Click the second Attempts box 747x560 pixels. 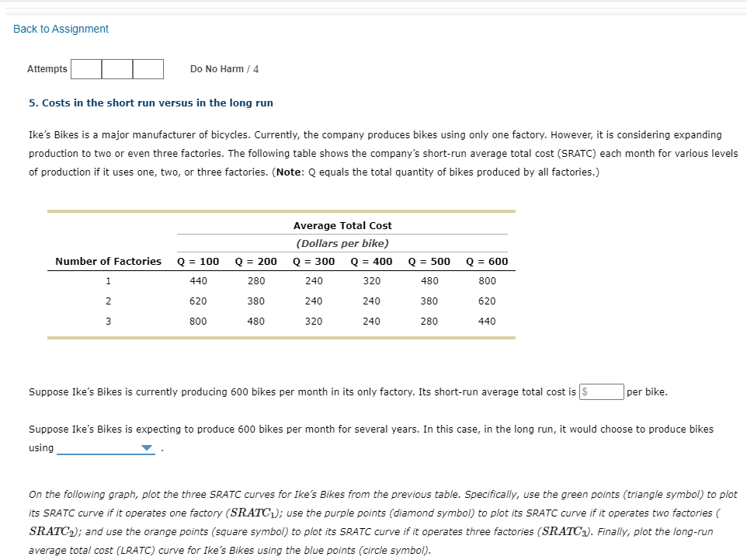click(x=117, y=69)
